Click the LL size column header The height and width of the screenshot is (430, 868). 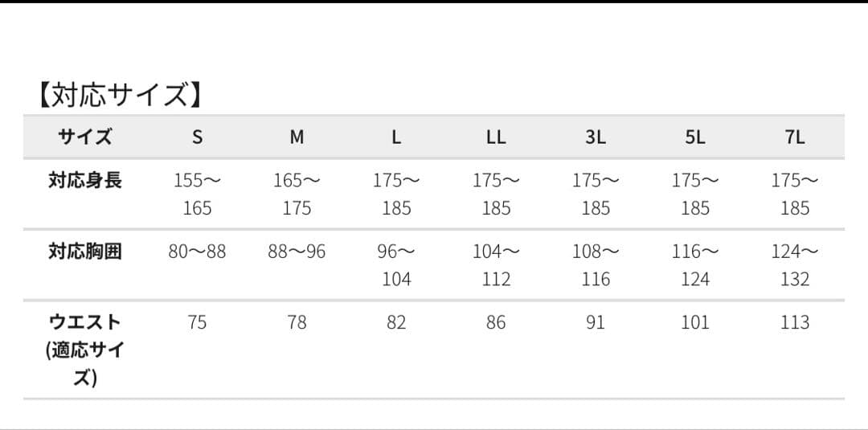pyautogui.click(x=496, y=137)
